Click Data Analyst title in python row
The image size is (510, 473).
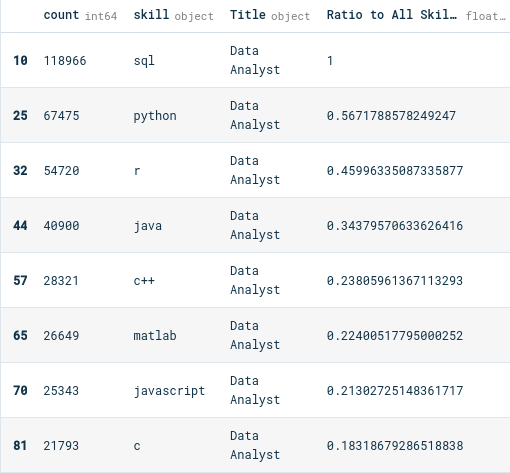point(255,115)
